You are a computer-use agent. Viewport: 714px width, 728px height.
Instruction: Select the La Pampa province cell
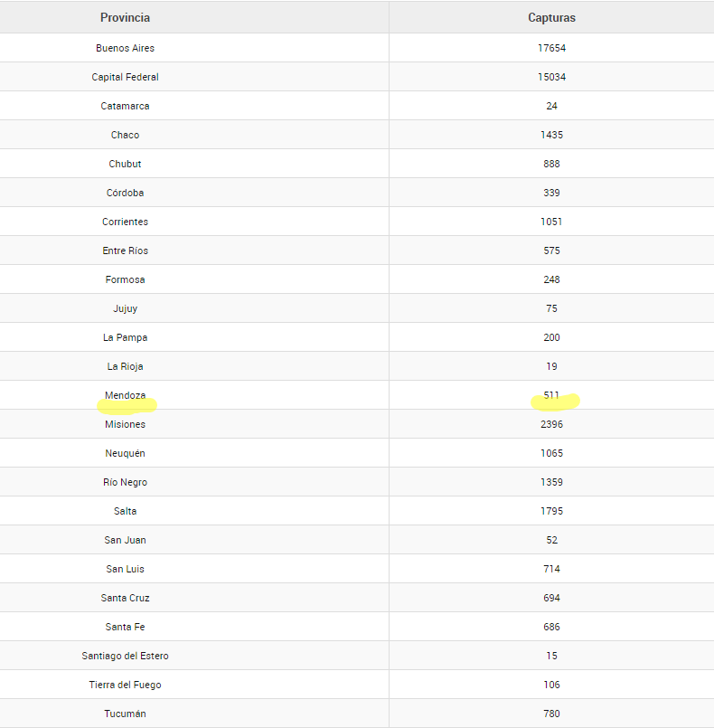point(126,337)
